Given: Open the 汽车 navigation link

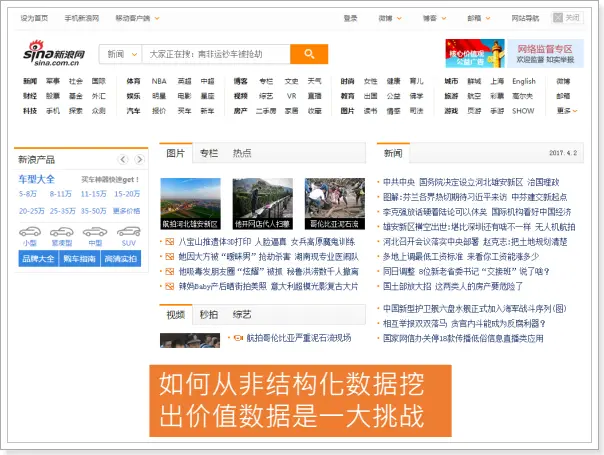Looking at the screenshot, I should tap(133, 111).
